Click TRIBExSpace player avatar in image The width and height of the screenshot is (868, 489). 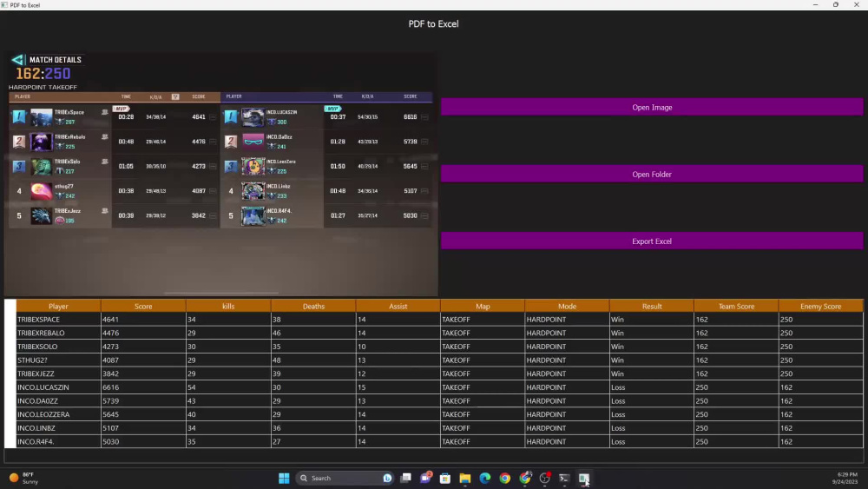[41, 117]
